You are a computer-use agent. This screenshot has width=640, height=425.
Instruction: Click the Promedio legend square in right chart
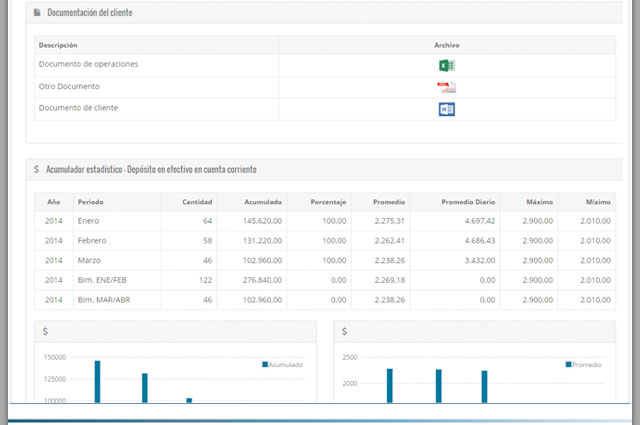tap(568, 364)
